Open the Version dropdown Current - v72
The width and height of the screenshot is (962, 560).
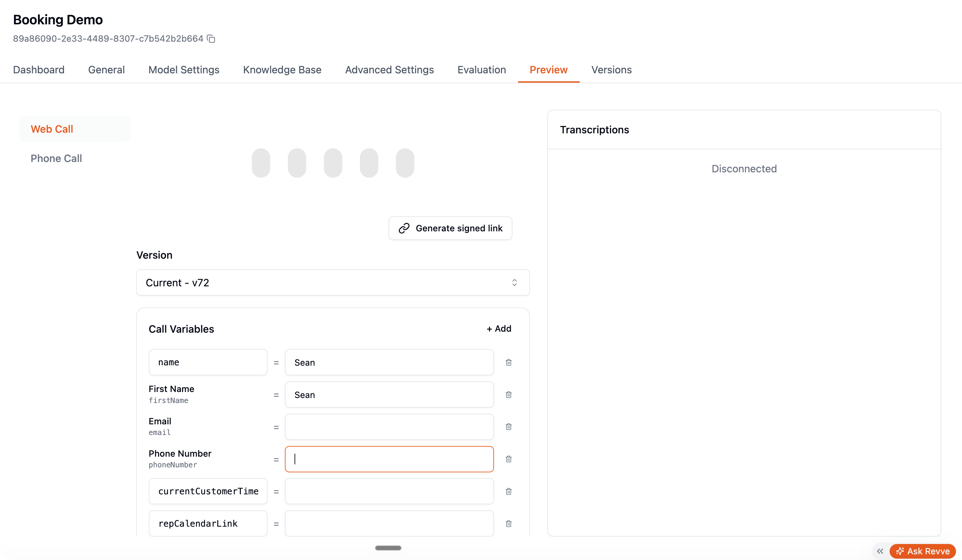(333, 283)
